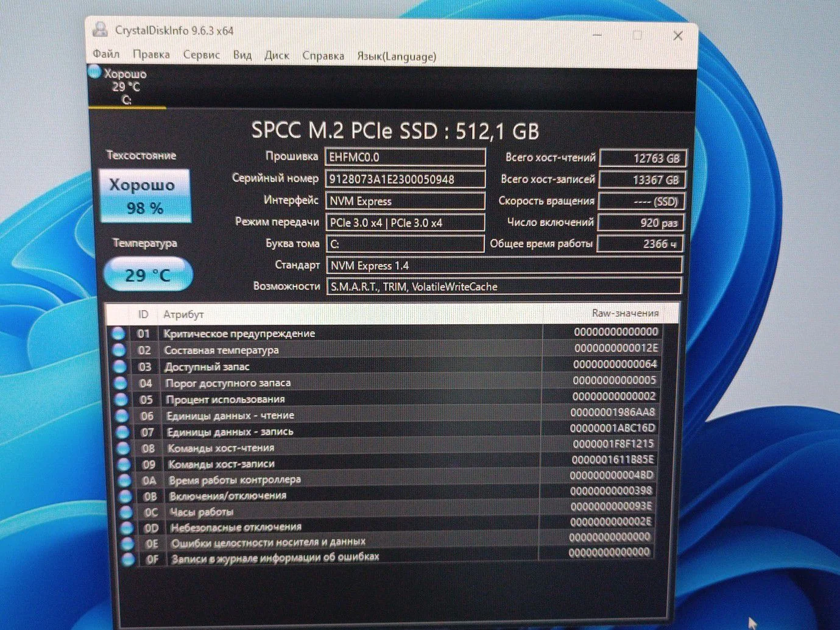Click raw value 0000000000012E
Image resolution: width=840 pixels, height=630 pixels.
pyautogui.click(x=616, y=348)
